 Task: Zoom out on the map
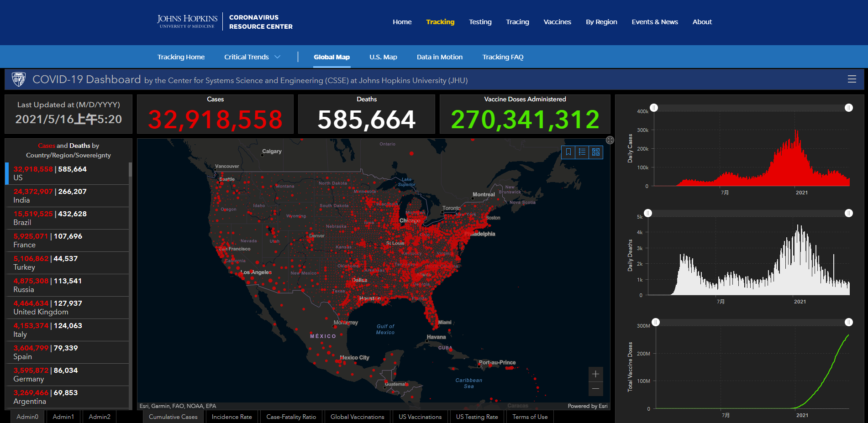(595, 389)
